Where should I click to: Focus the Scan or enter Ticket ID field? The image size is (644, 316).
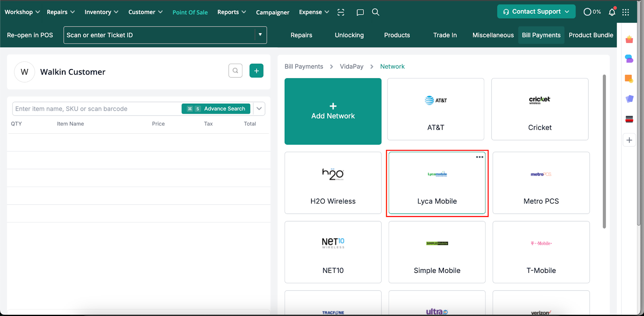(159, 35)
